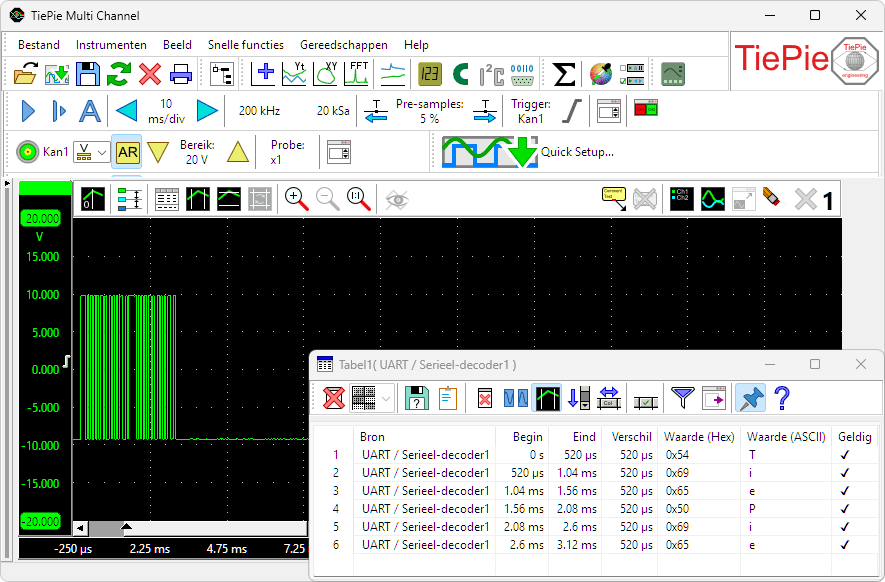Viewport: 885px width, 582px height.
Task: Add new graph with blue plus icon
Action: click(x=264, y=74)
